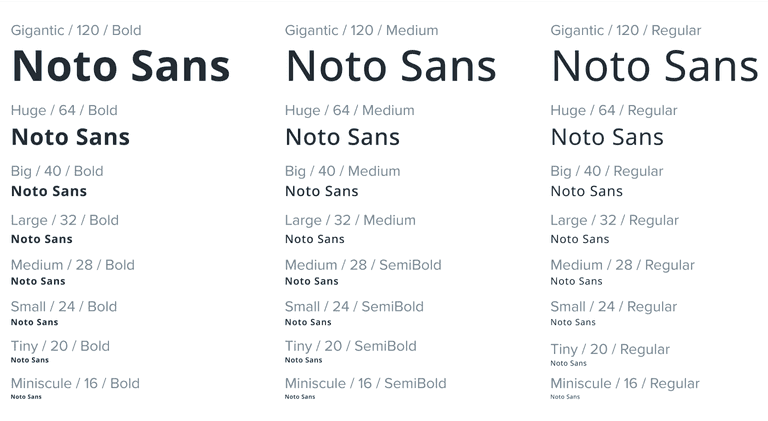Select the 'Gigantic / 120 / Medium' label
The width and height of the screenshot is (768, 421).
[x=361, y=30]
